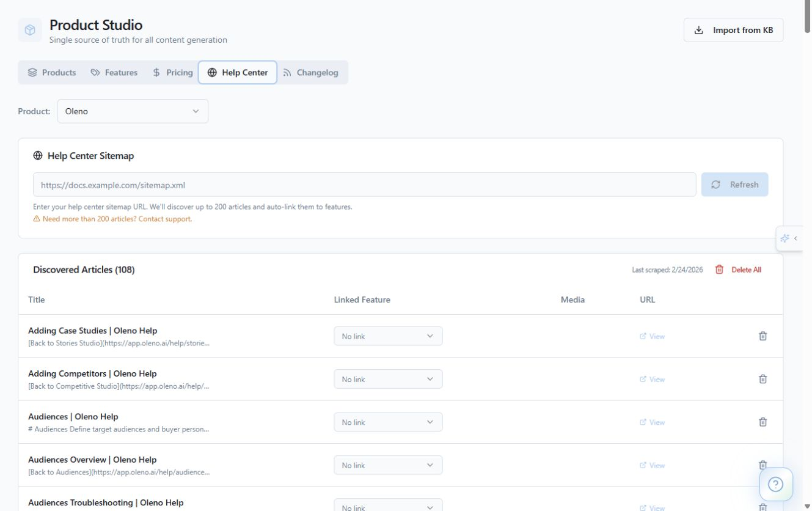This screenshot has height=511, width=812.
Task: Delete the Adding Competitors article
Action: 763,378
